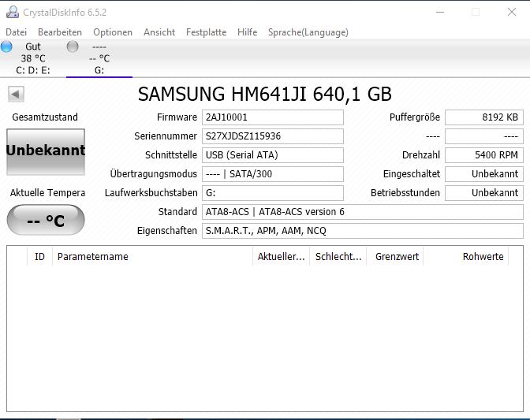Click the Unbekannt health status button

click(46, 152)
